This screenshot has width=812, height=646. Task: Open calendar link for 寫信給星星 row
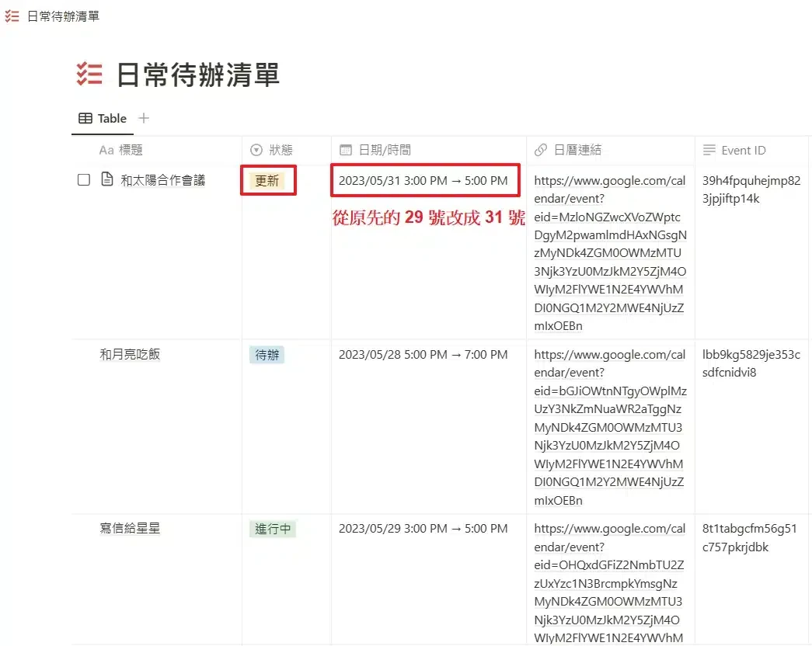coord(610,583)
